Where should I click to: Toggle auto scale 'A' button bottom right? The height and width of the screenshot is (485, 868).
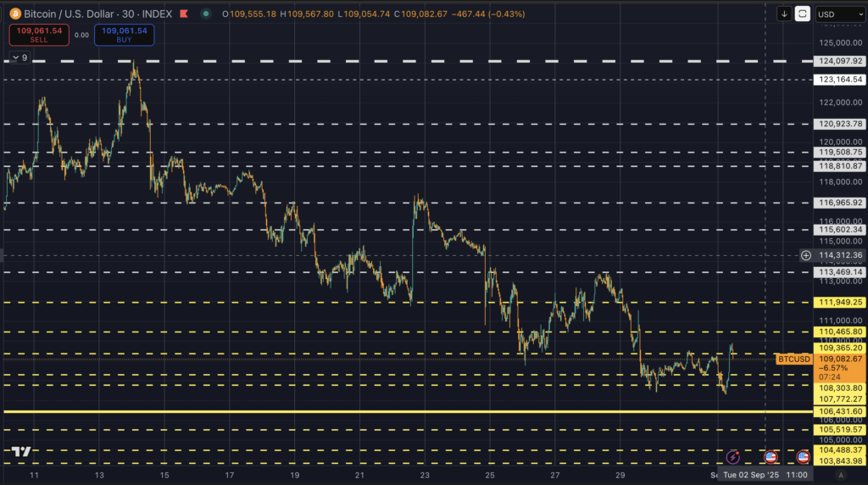[x=840, y=477]
